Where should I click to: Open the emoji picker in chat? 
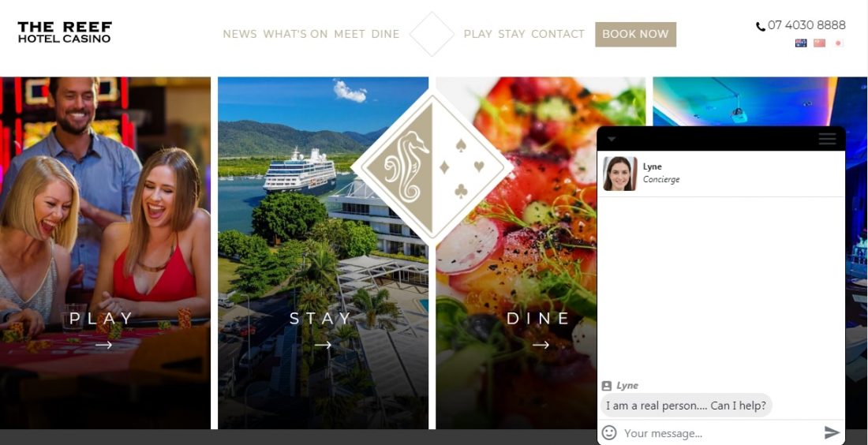(x=609, y=432)
